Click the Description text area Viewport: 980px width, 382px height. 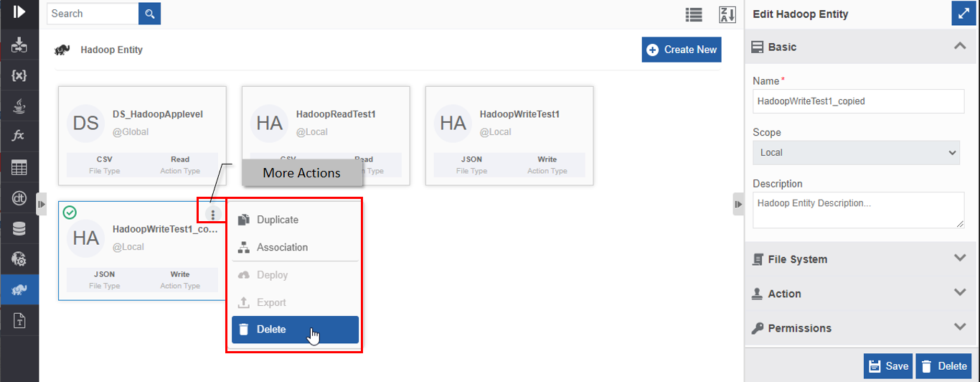tap(858, 210)
